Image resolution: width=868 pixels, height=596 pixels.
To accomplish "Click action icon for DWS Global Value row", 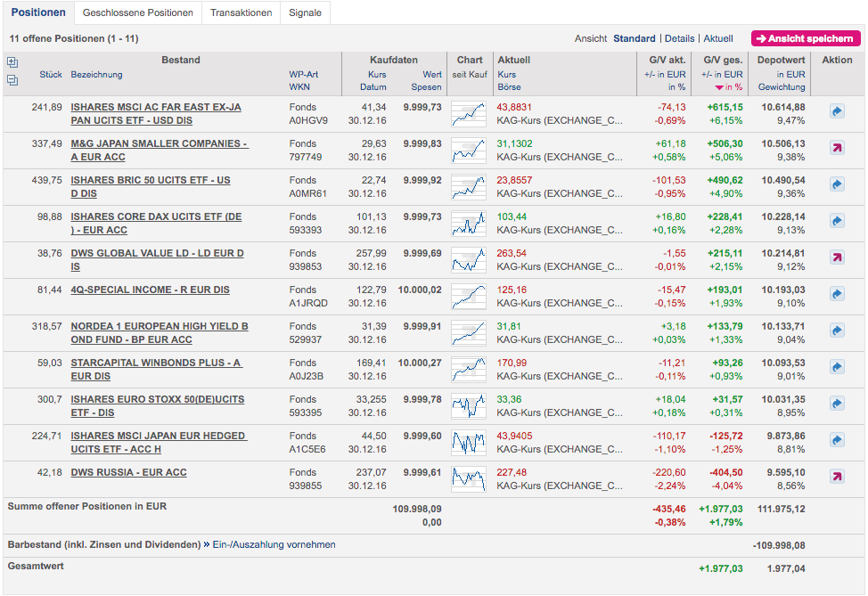I will [837, 257].
